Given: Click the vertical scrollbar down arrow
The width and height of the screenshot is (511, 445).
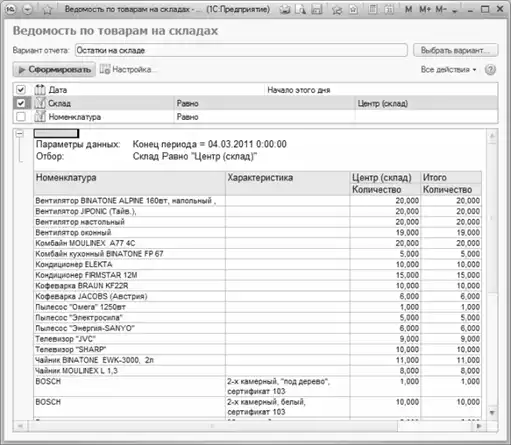Looking at the screenshot, I should click(492, 413).
